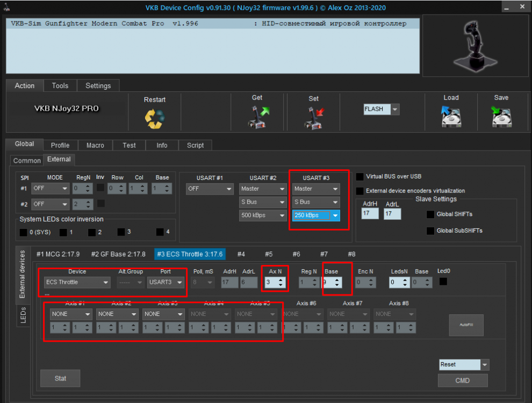Image resolution: width=532 pixels, height=403 pixels.
Task: Click the Save disk icon
Action: (x=501, y=117)
